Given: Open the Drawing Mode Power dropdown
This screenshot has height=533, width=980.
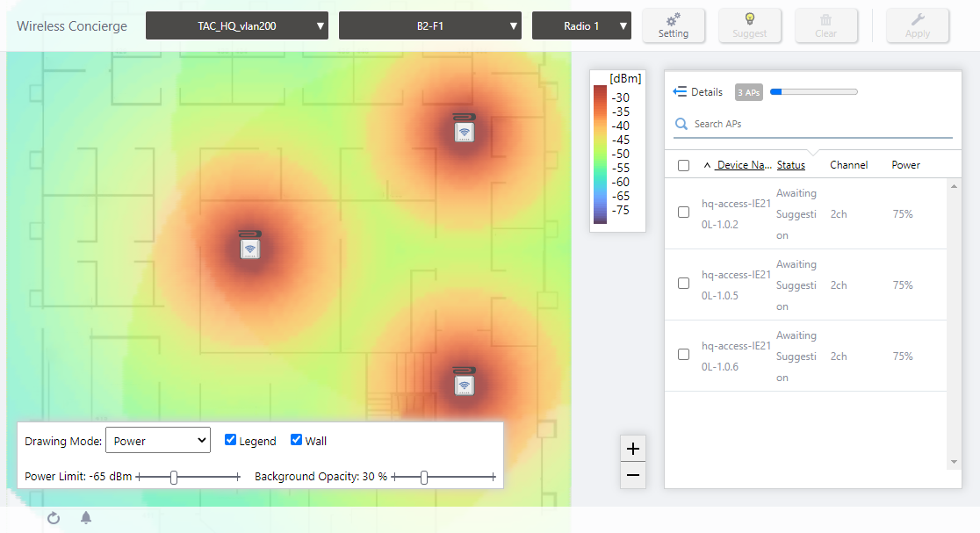Looking at the screenshot, I should (x=158, y=441).
